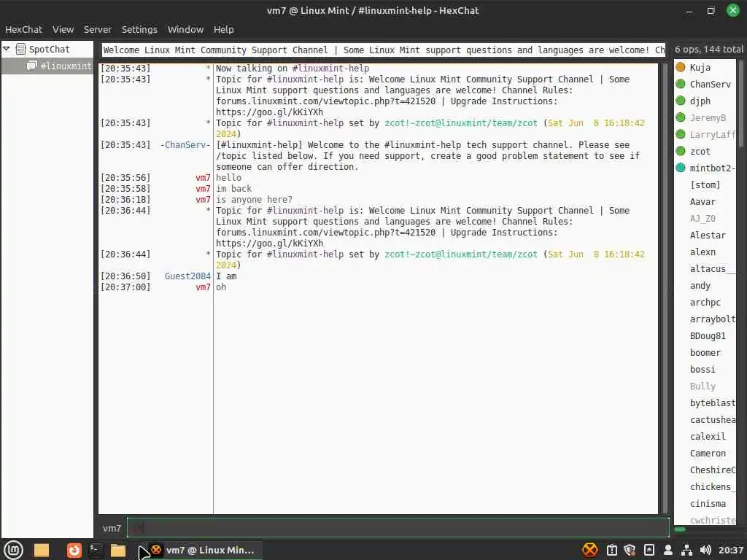The height and width of the screenshot is (560, 747).
Task: Select user Cameron in the user list
Action: pyautogui.click(x=708, y=454)
